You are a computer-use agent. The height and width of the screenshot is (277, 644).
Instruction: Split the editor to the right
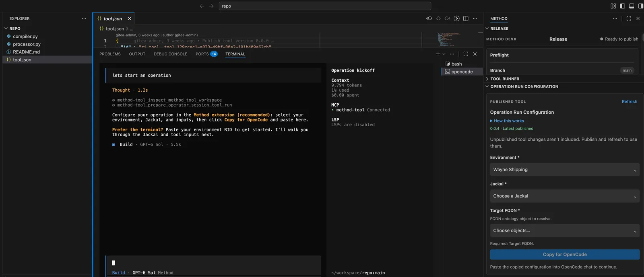[466, 18]
